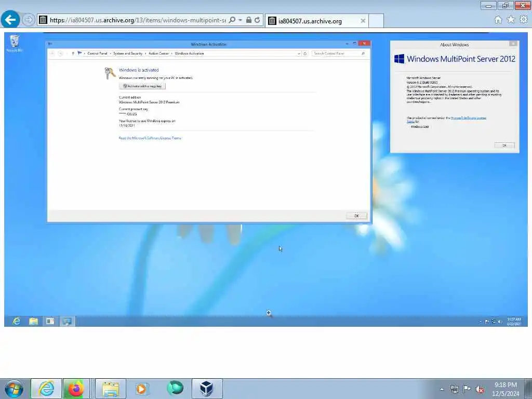Open VirtualBox from the taskbar
The width and height of the screenshot is (532, 399).
[207, 389]
